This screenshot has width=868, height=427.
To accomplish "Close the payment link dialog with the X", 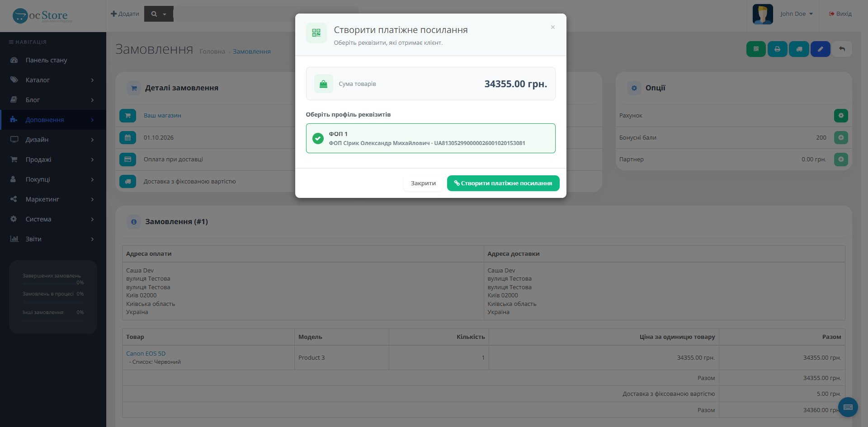I will click(552, 27).
